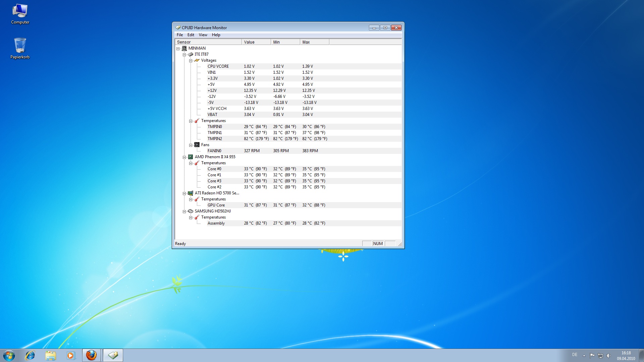Click the Fans icon in sensor tree
The width and height of the screenshot is (644, 362).
tap(197, 145)
